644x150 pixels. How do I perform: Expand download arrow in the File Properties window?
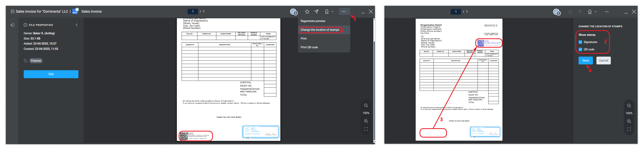click(x=333, y=11)
